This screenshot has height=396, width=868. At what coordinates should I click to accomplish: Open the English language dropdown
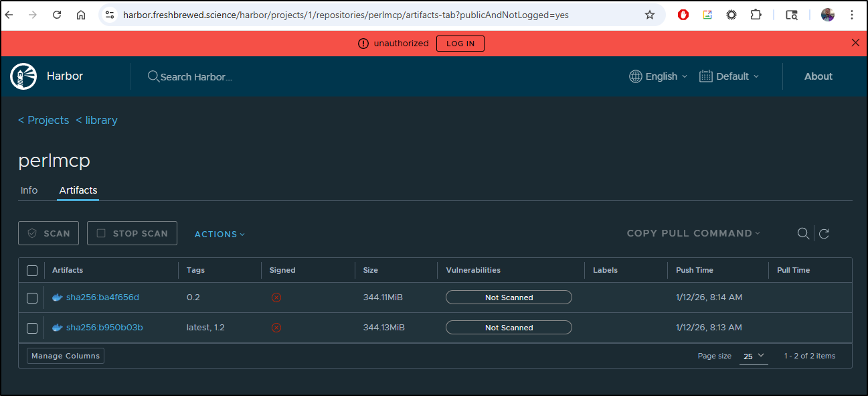[x=659, y=76]
